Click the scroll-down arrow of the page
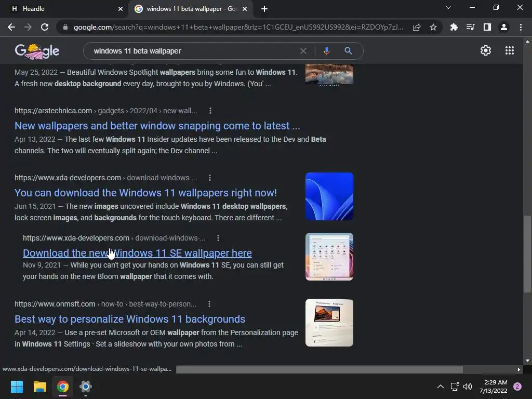This screenshot has width=532, height=399. (x=527, y=361)
